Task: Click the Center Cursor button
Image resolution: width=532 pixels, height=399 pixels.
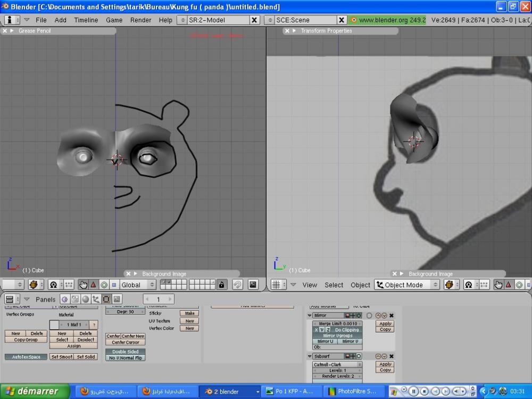Action: (x=126, y=342)
